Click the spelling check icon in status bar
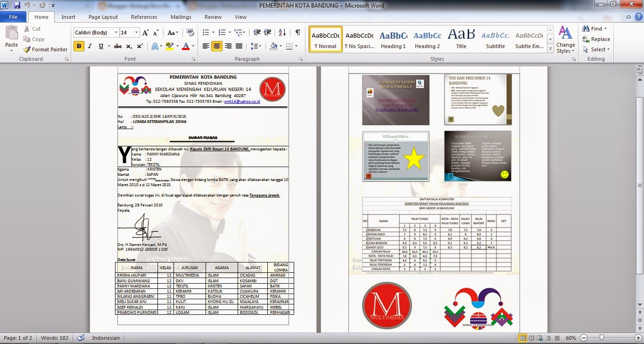The height and width of the screenshot is (344, 644). coord(81,338)
